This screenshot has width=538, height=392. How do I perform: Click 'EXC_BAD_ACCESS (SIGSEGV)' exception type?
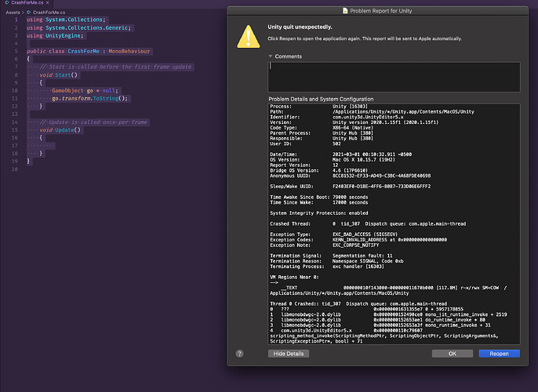365,234
